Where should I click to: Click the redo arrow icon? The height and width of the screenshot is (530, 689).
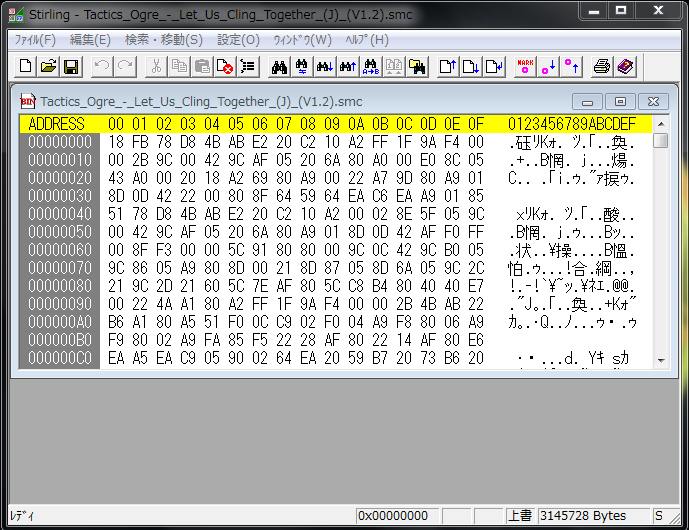tap(125, 67)
